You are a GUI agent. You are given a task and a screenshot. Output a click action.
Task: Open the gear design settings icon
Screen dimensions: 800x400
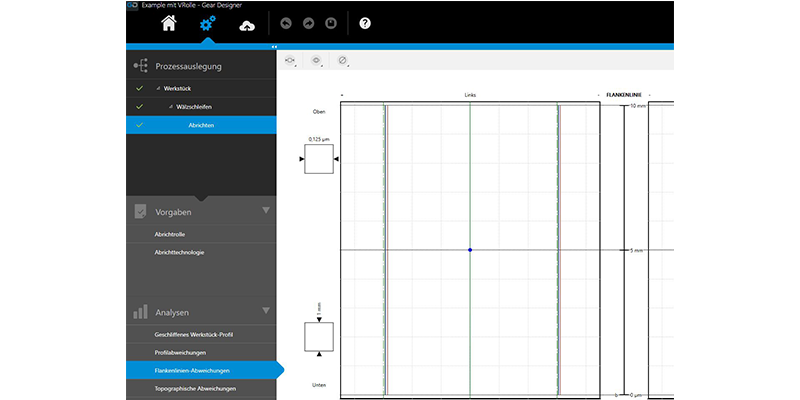pyautogui.click(x=207, y=23)
